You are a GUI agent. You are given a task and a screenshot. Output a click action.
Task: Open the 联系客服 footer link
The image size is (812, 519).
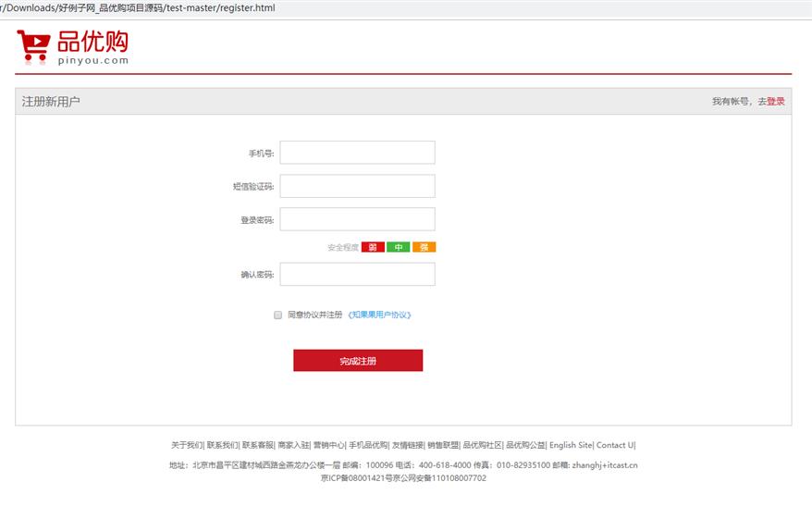(x=257, y=445)
